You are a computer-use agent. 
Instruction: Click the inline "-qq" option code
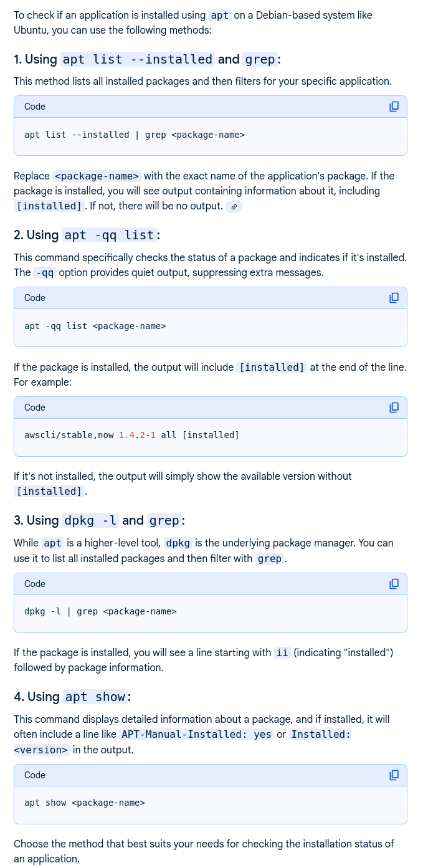44,273
